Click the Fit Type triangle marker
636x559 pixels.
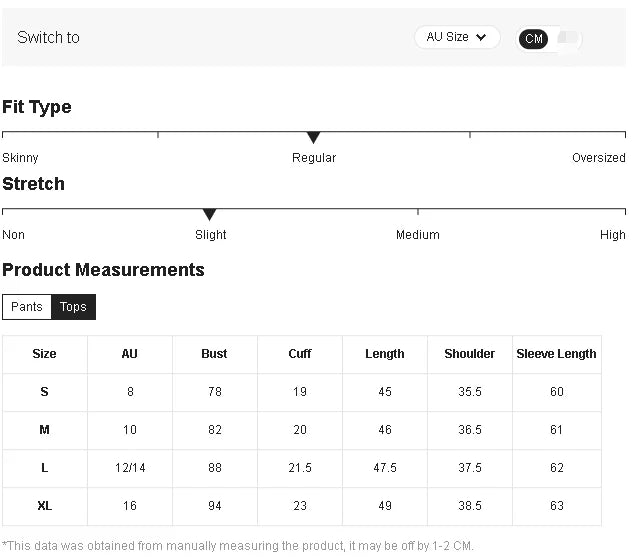coord(313,137)
